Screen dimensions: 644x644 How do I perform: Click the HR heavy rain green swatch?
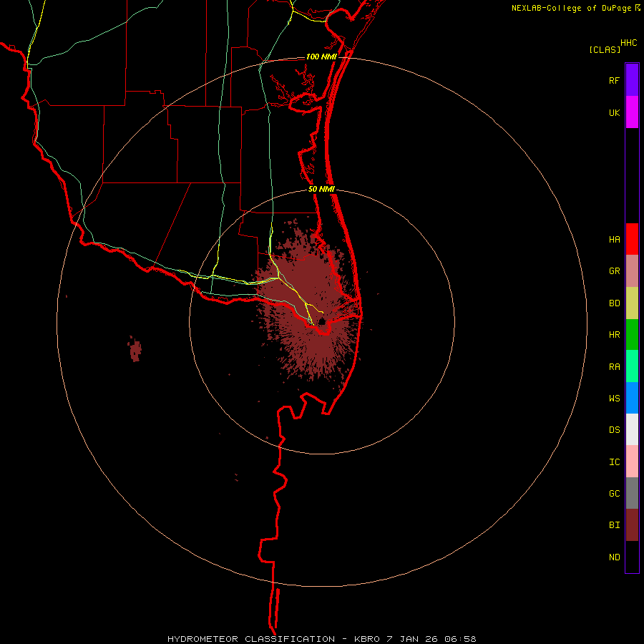(632, 334)
